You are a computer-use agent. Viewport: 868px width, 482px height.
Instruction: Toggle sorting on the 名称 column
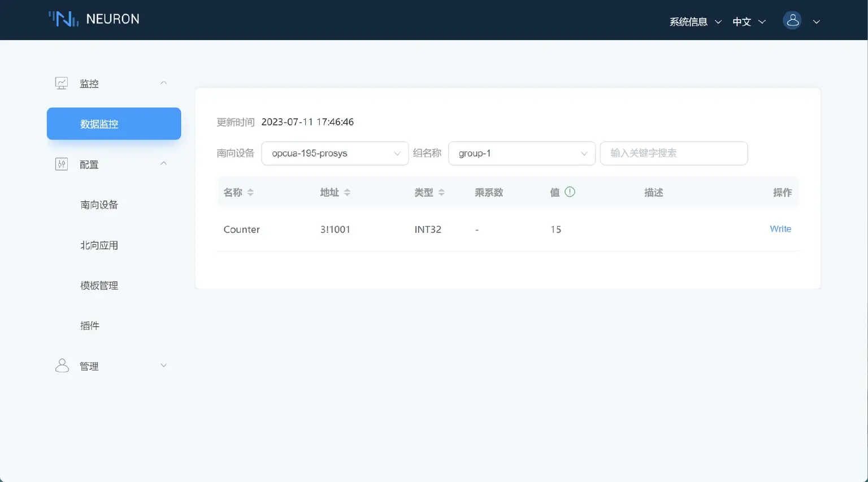click(x=251, y=192)
